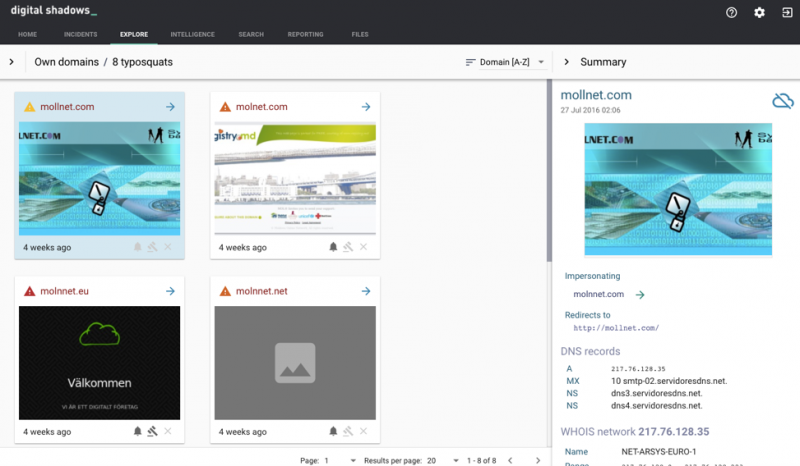
Task: Click the red warning triangle on molnnet.eu card
Action: (x=30, y=291)
